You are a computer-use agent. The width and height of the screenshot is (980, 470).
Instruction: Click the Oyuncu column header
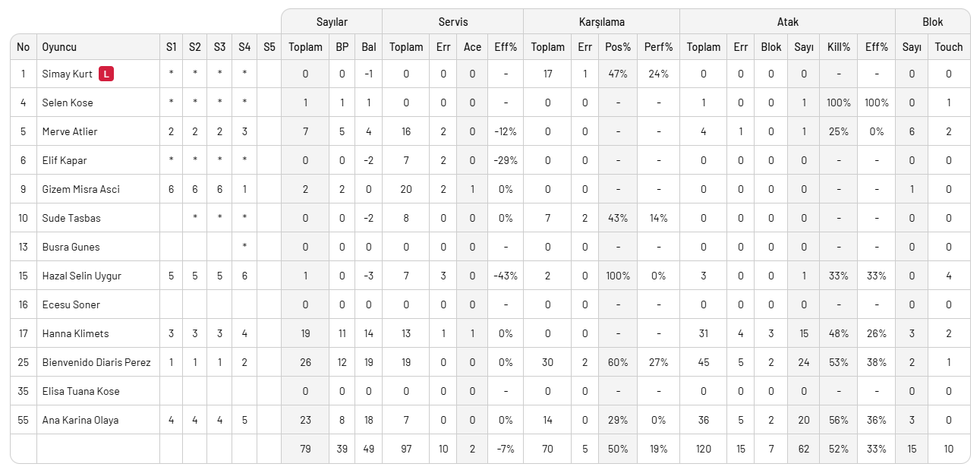pos(59,47)
